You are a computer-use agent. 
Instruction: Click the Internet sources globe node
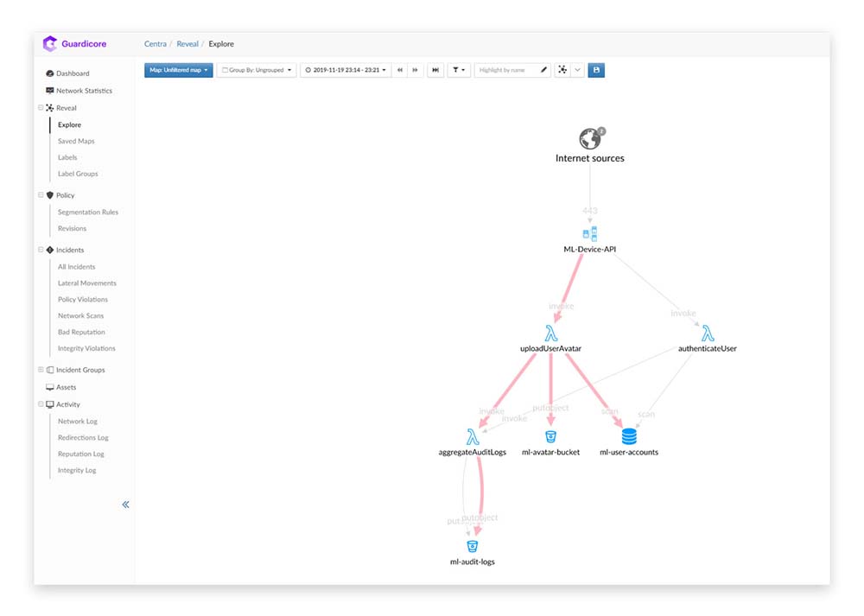590,139
